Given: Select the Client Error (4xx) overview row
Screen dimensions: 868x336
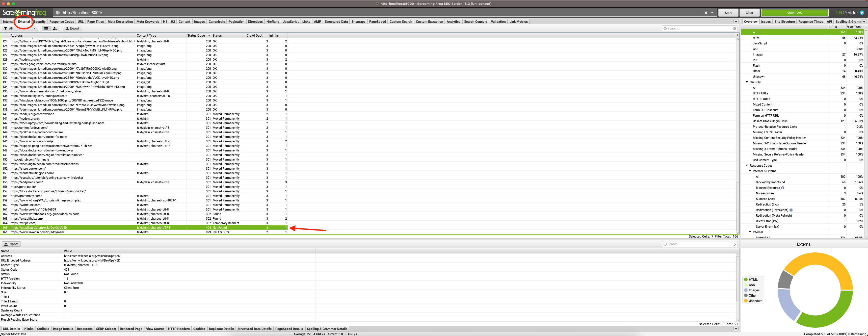Looking at the screenshot, I should pyautogui.click(x=803, y=221).
